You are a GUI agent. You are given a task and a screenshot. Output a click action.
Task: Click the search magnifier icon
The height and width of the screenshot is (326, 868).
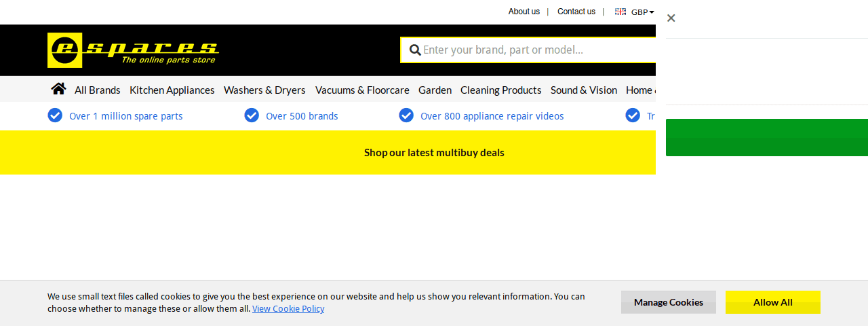point(415,50)
